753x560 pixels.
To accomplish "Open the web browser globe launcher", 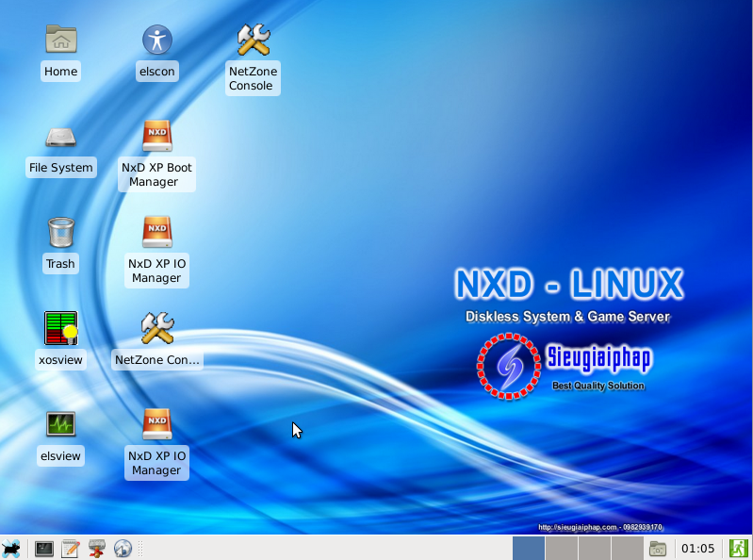I will [123, 549].
